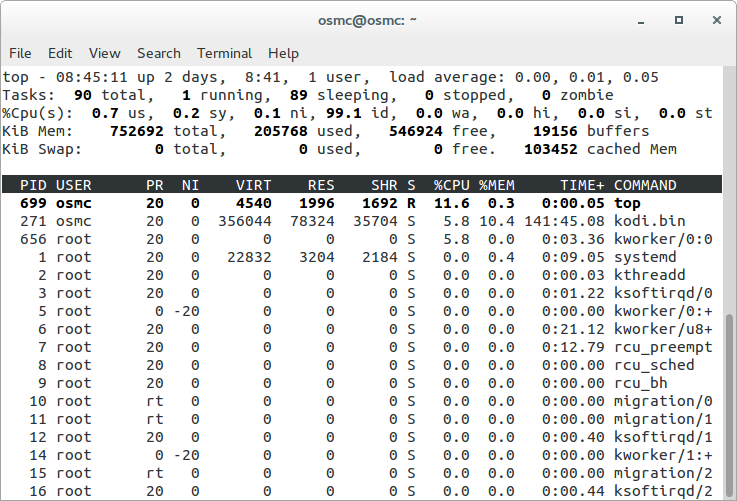
Task: Click the RES column header
Action: coord(321,185)
